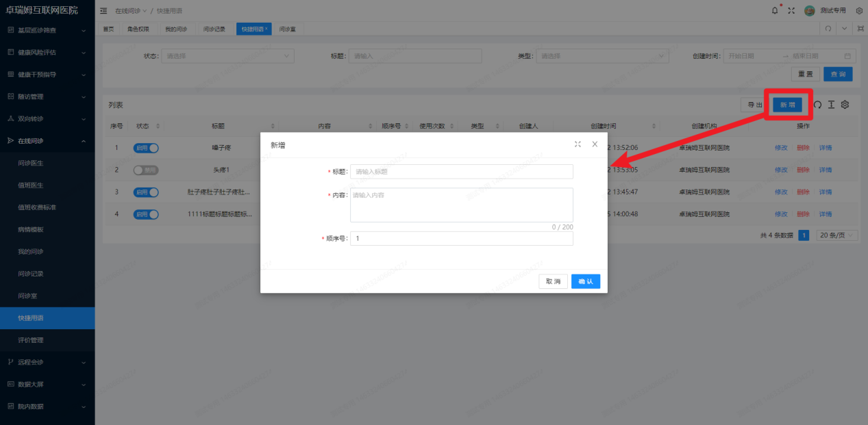Screen dimensions: 868x425
Task: Click the list refresh icon beside 新增
Action: click(x=817, y=105)
